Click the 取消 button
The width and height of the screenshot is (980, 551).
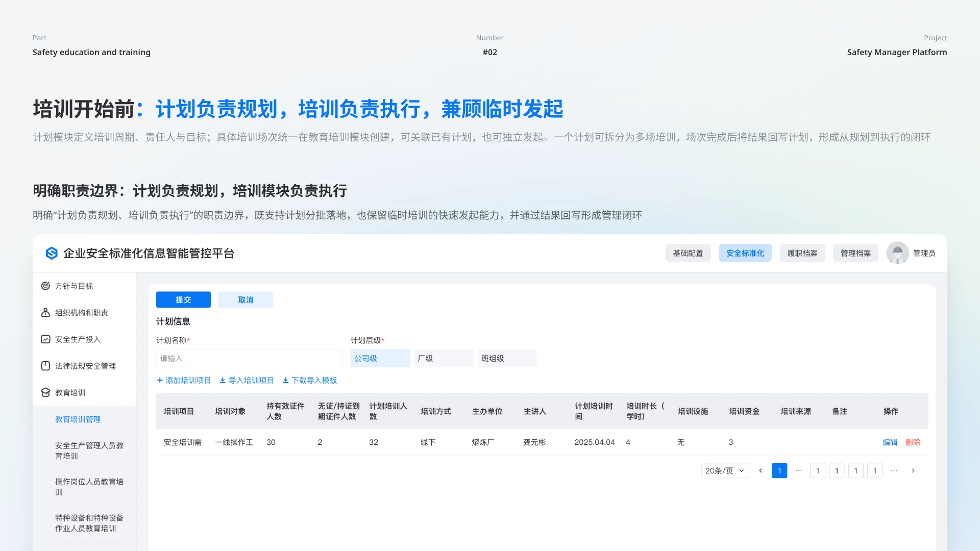[x=246, y=299]
